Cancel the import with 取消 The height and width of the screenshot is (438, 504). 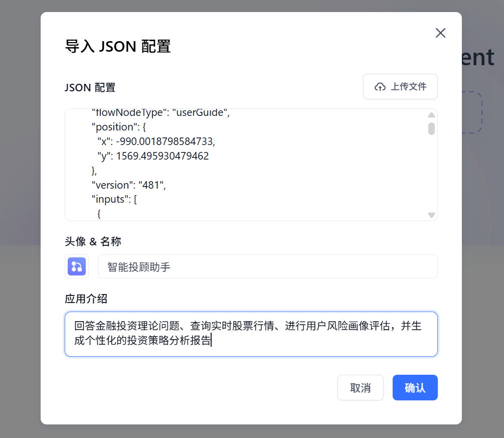pyautogui.click(x=360, y=387)
